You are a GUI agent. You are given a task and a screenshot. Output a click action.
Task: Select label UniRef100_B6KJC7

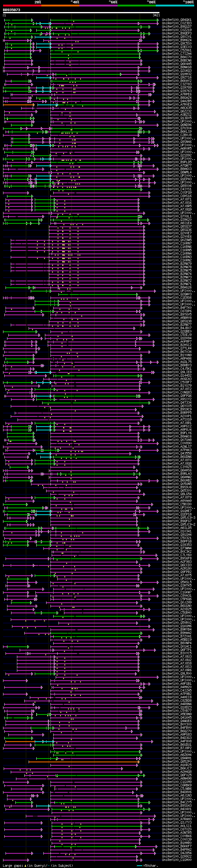177,769
